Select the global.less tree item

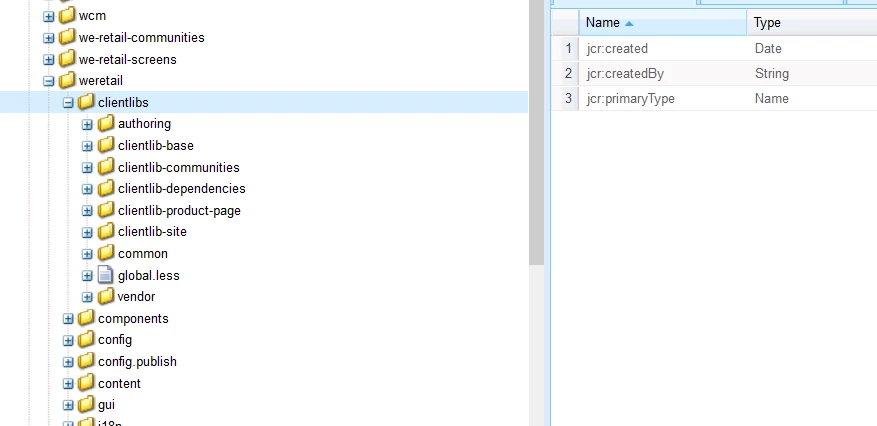(x=148, y=275)
